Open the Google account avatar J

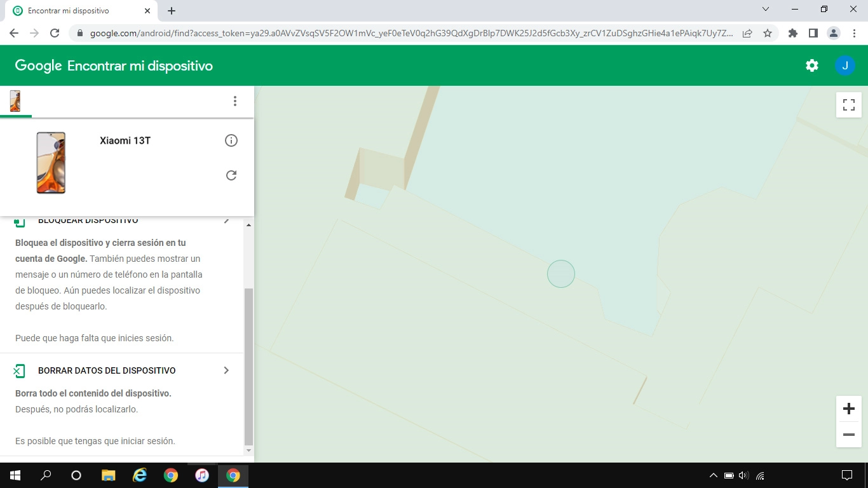pyautogui.click(x=845, y=65)
